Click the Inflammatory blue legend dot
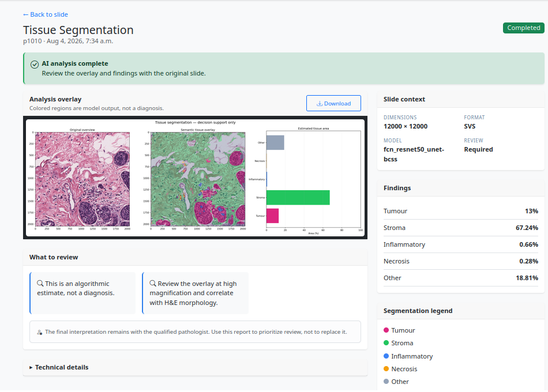The width and height of the screenshot is (548, 392). (386, 356)
